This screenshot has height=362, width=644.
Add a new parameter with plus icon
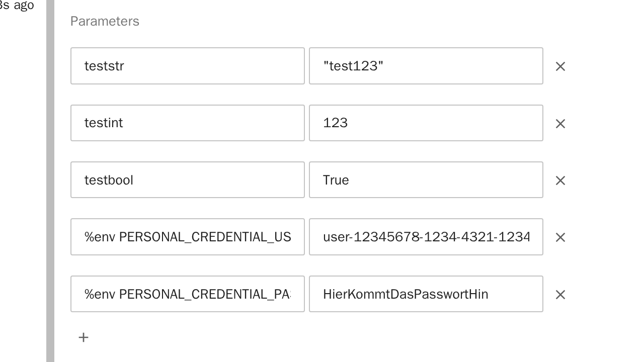[84, 337]
